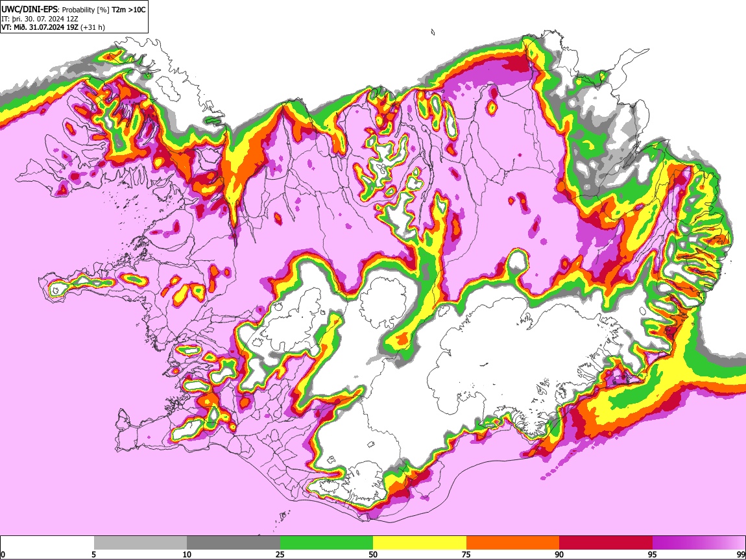Click the purple-pink gradient 95–99% legend swatch
Screen dimensions: 746x560
pos(699,542)
